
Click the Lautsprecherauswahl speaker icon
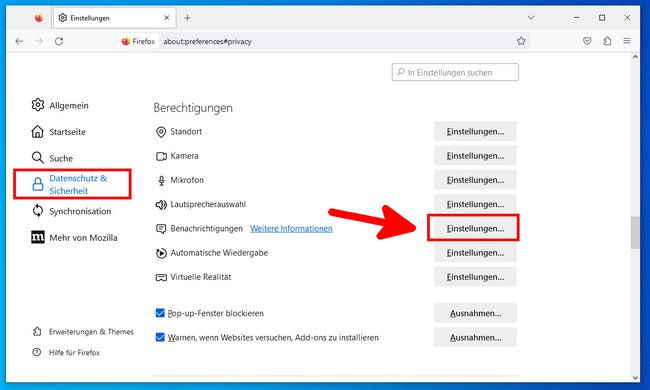pyautogui.click(x=161, y=204)
